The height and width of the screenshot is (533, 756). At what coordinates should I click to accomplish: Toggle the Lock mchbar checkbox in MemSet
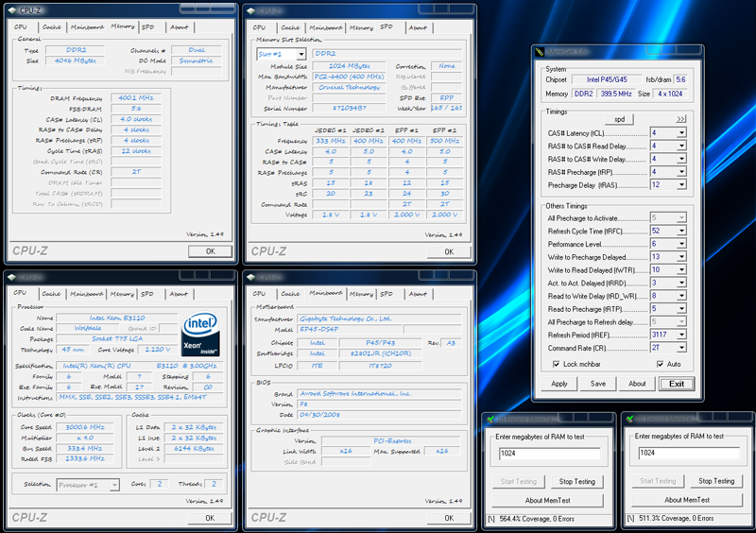pos(556,364)
